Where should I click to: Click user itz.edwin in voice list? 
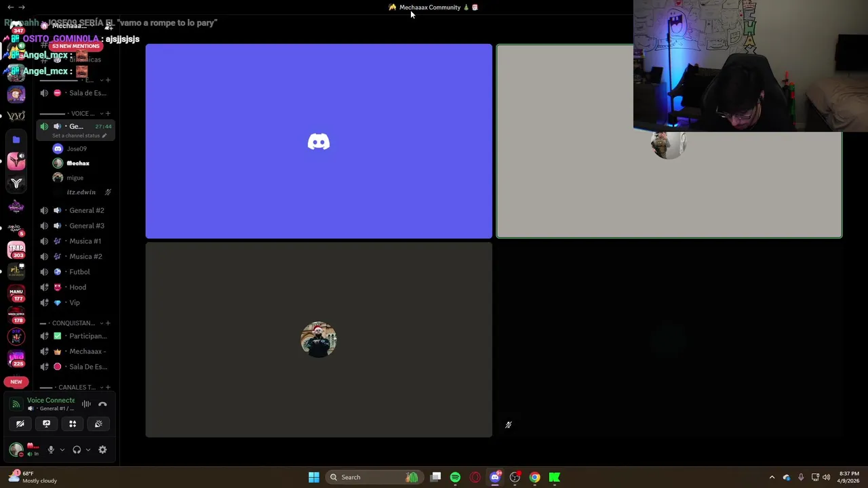[x=81, y=192]
